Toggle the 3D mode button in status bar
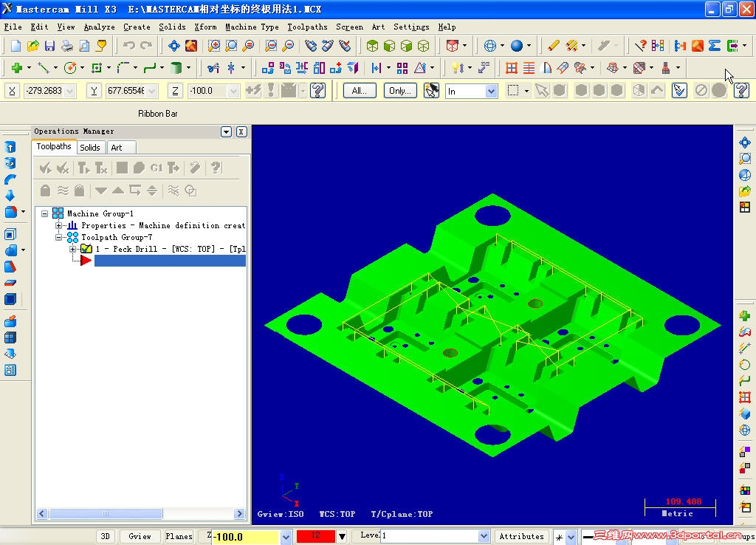756x545 pixels. pyautogui.click(x=105, y=536)
